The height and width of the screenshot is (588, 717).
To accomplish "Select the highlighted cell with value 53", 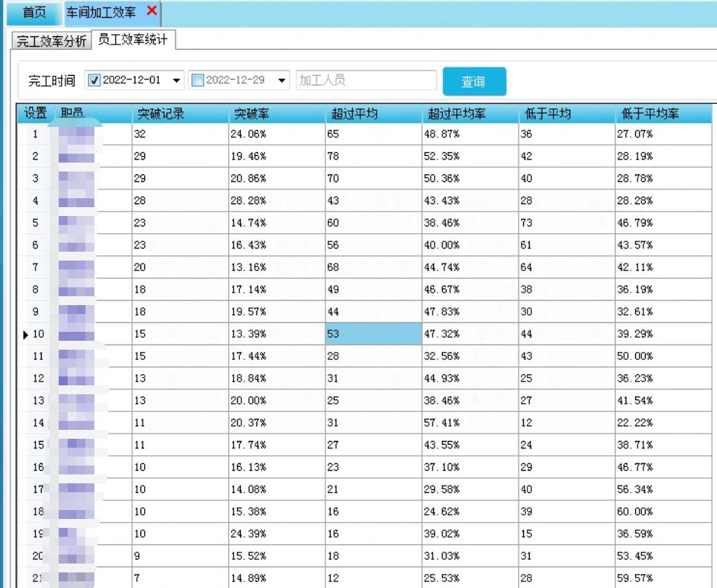I will pos(373,334).
